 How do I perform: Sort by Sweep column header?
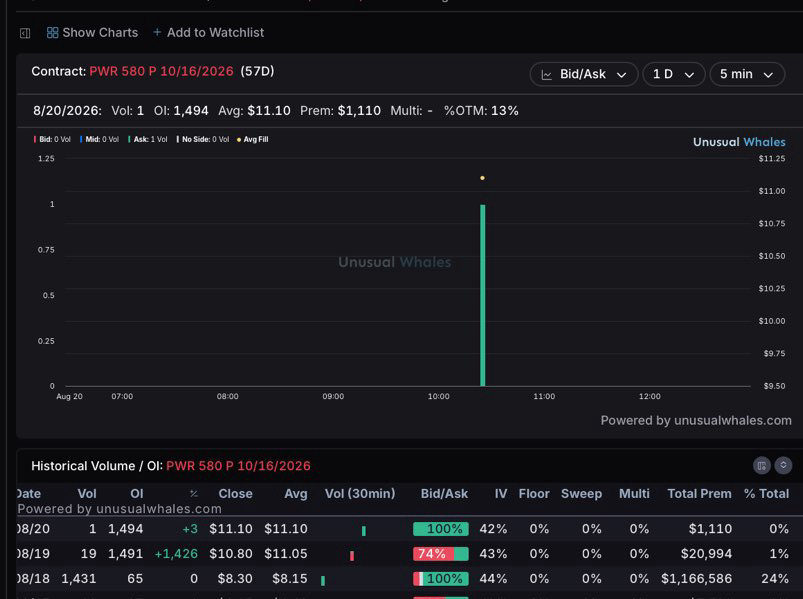click(581, 494)
